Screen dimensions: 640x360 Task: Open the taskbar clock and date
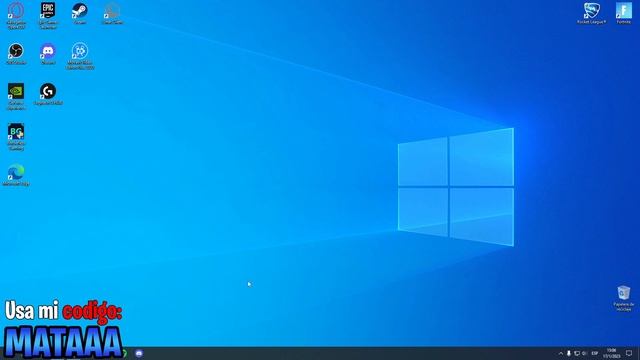611,353
